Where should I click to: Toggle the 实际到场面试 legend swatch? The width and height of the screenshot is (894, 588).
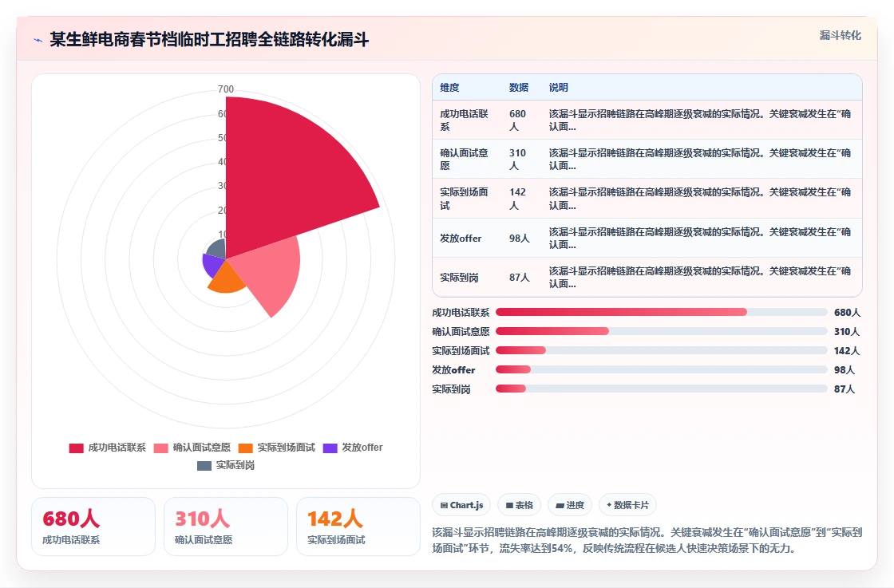click(x=246, y=448)
